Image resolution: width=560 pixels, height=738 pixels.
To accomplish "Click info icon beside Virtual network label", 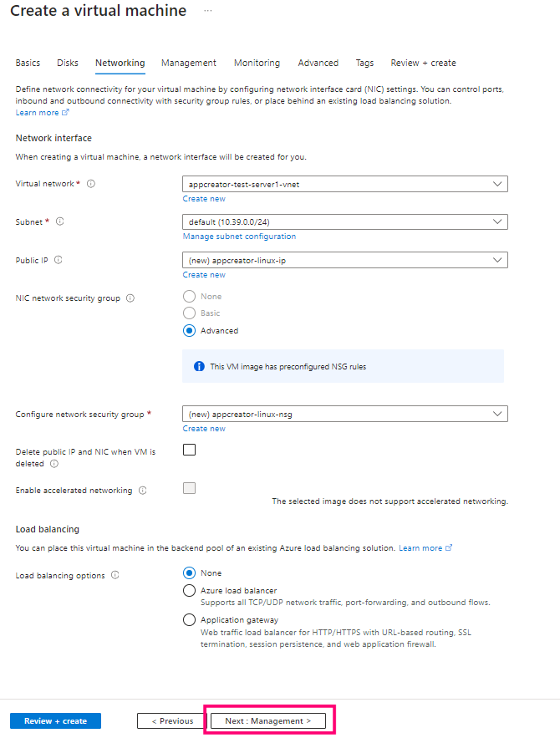I will click(91, 184).
